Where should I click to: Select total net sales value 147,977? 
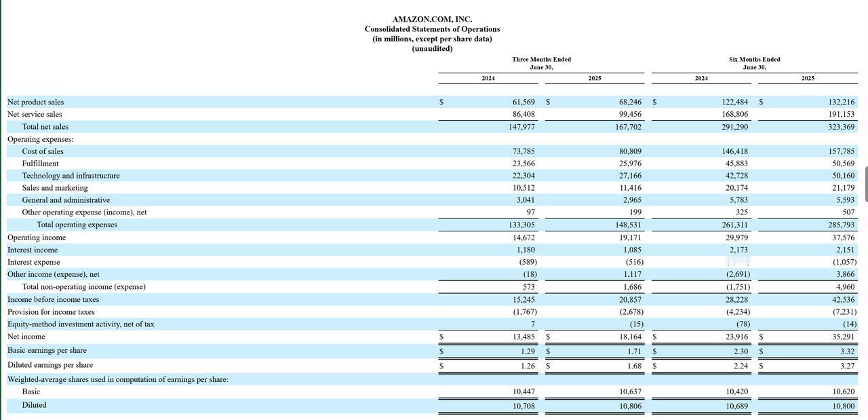point(521,126)
